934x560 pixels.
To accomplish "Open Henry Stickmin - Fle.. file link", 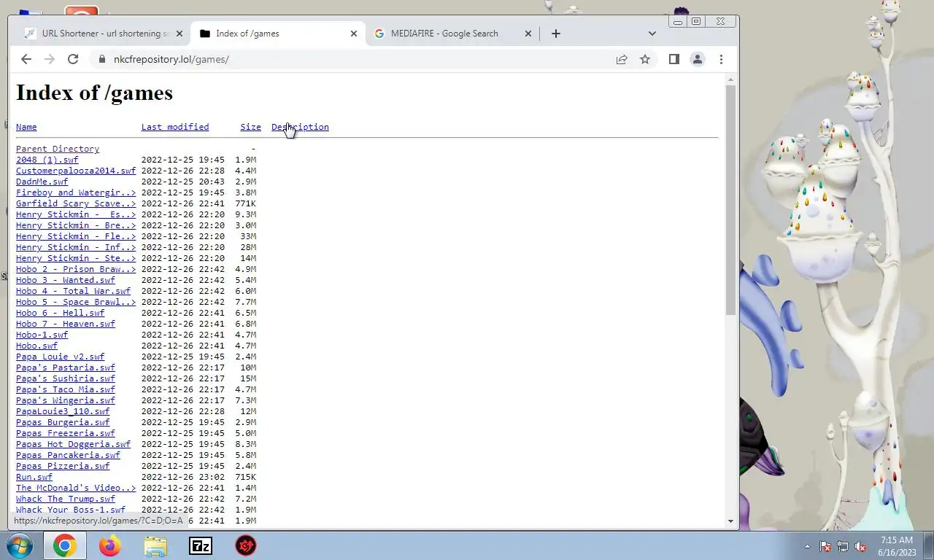I will pyautogui.click(x=76, y=236).
